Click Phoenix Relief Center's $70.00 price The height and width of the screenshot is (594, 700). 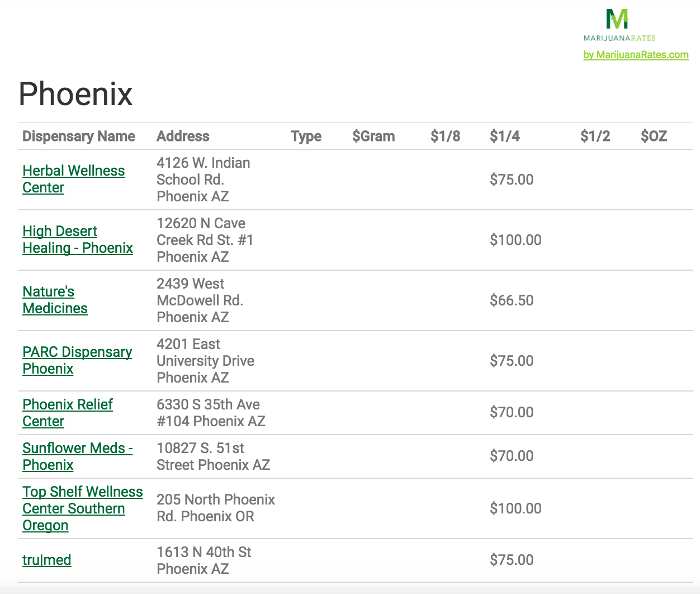point(512,412)
